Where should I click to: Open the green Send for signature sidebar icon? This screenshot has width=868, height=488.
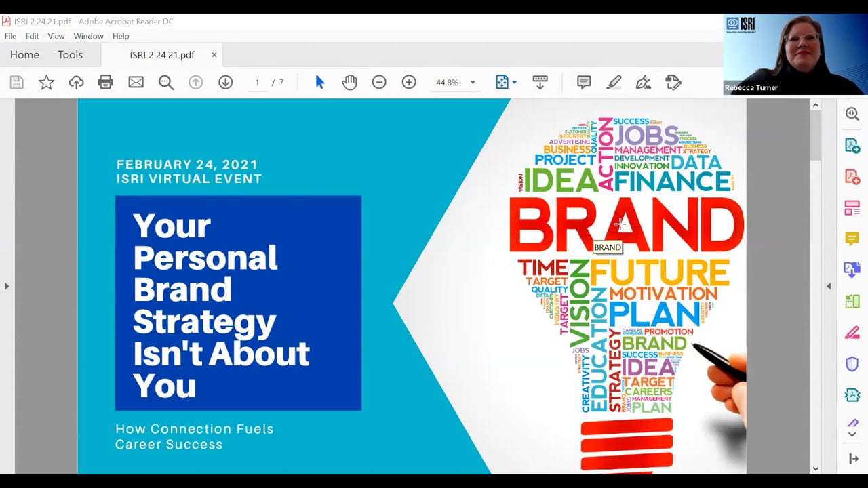point(852,395)
